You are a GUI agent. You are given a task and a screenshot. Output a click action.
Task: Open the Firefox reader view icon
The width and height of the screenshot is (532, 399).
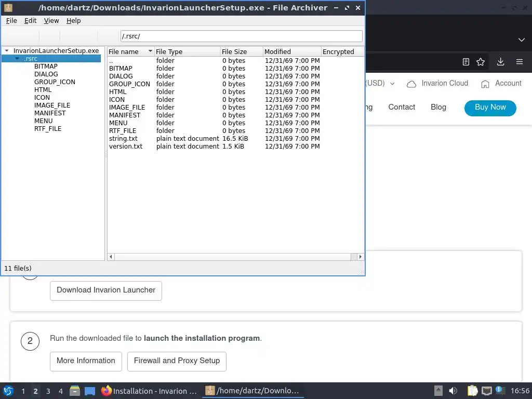click(x=466, y=62)
